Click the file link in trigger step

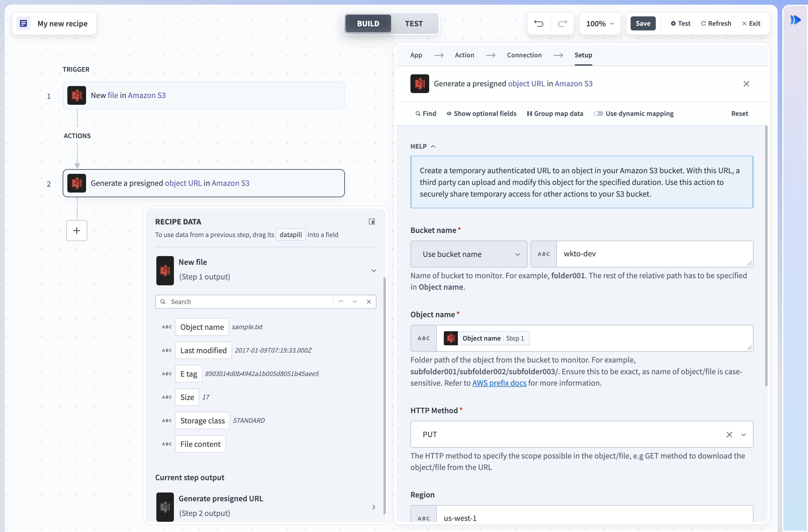pos(113,95)
